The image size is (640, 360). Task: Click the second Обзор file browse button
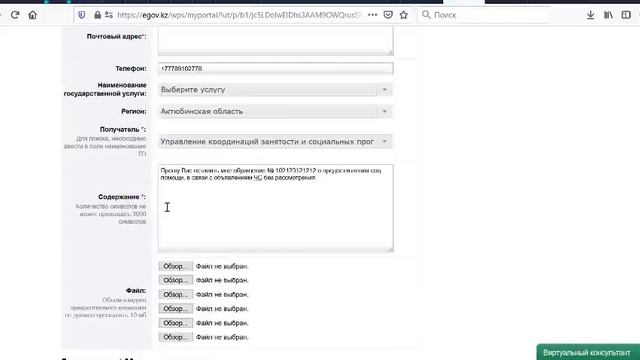pos(176,280)
